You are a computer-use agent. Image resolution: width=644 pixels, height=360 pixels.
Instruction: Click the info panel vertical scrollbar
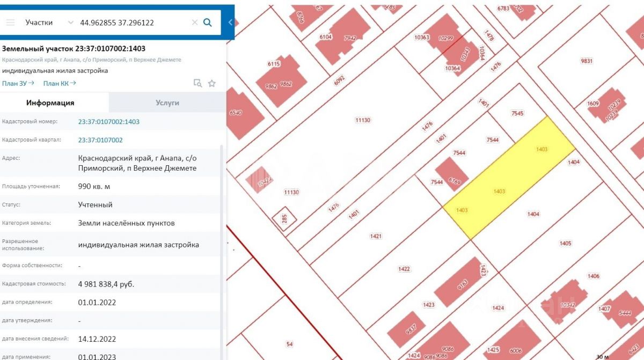click(223, 241)
